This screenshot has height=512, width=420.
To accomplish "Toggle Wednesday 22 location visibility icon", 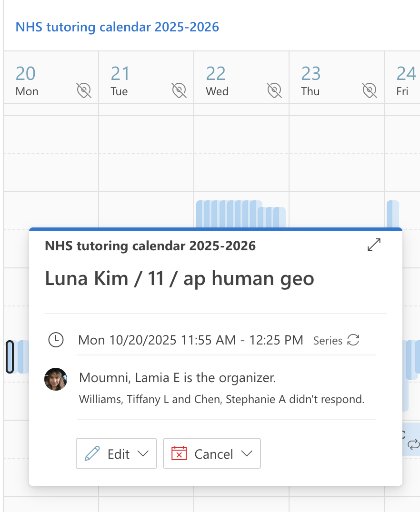I will pyautogui.click(x=274, y=89).
